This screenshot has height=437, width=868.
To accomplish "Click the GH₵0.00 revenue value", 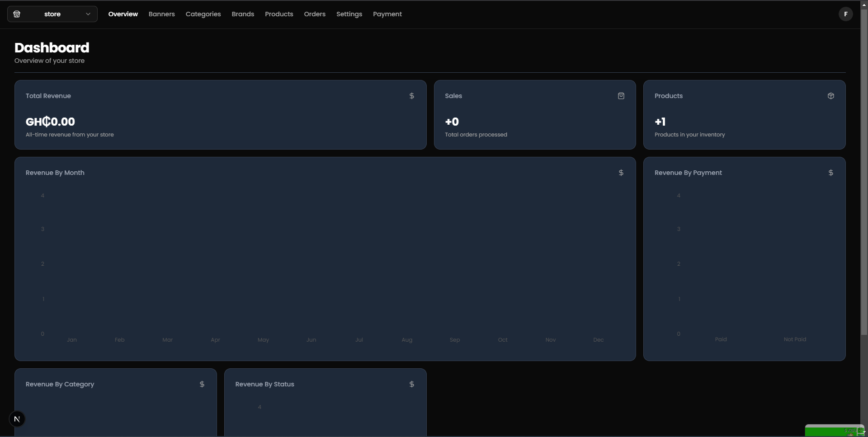I will tap(50, 122).
